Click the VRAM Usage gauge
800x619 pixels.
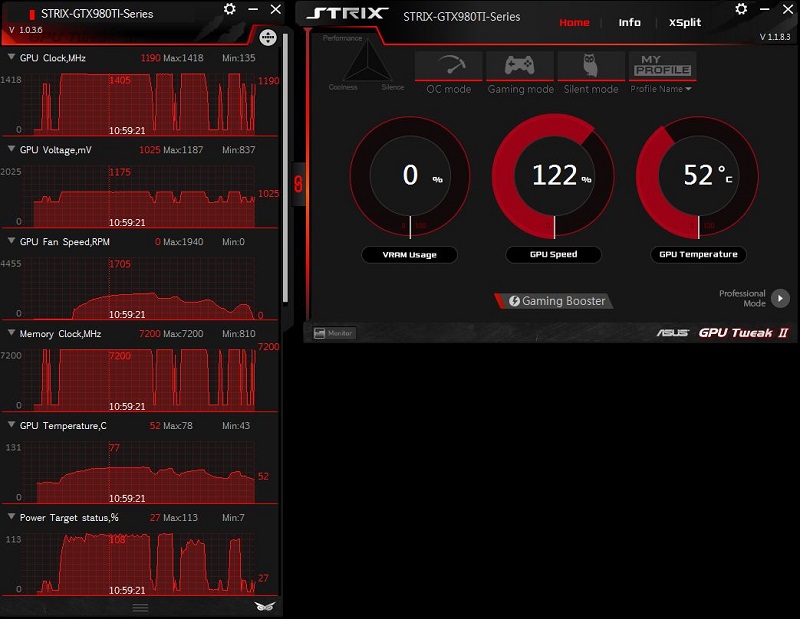point(410,177)
